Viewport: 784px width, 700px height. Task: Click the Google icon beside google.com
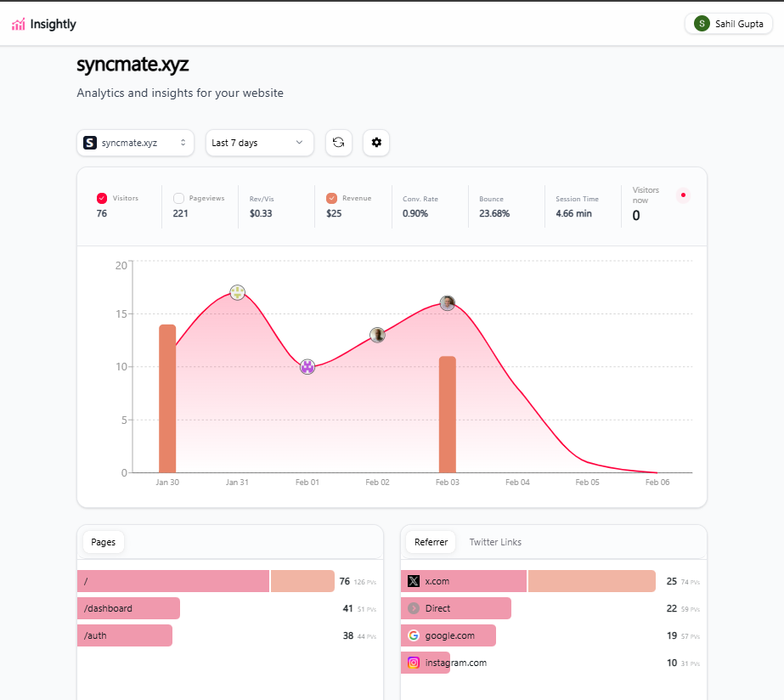(412, 635)
